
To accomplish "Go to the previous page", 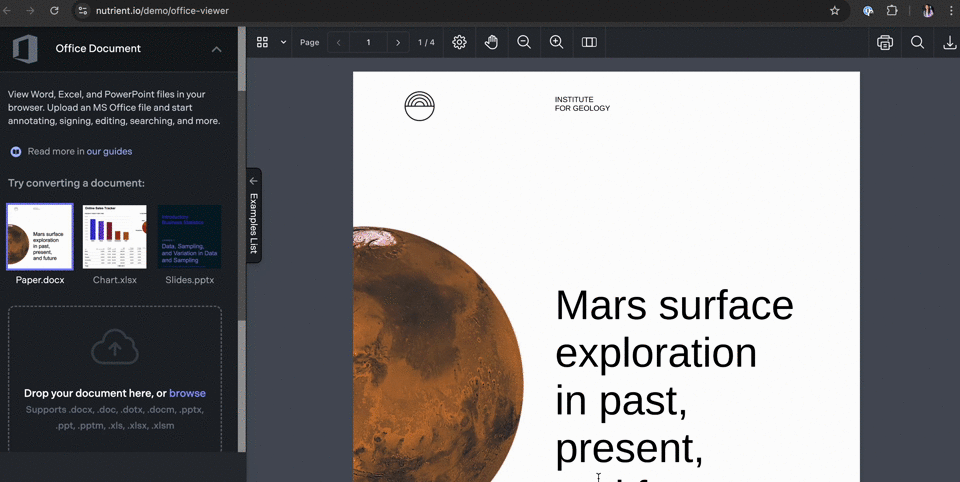I will pos(339,42).
